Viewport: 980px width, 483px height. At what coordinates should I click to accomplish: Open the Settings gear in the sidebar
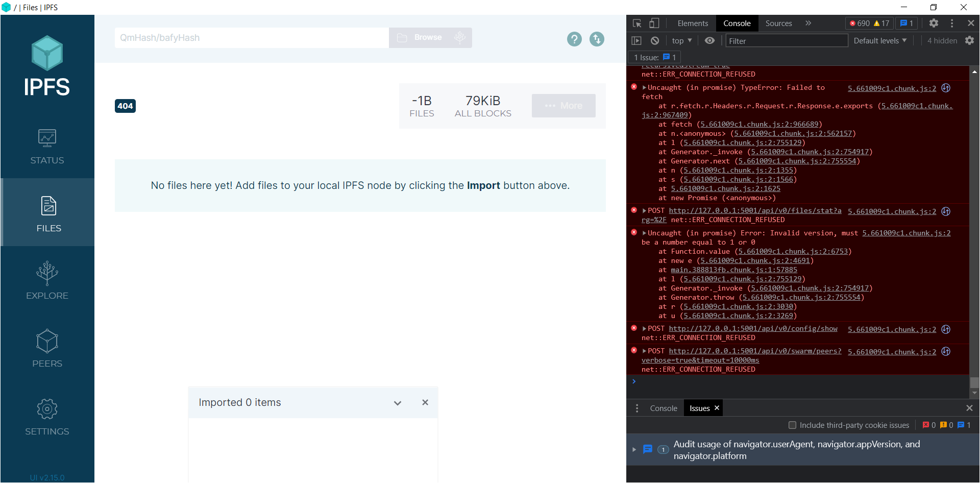(x=47, y=409)
